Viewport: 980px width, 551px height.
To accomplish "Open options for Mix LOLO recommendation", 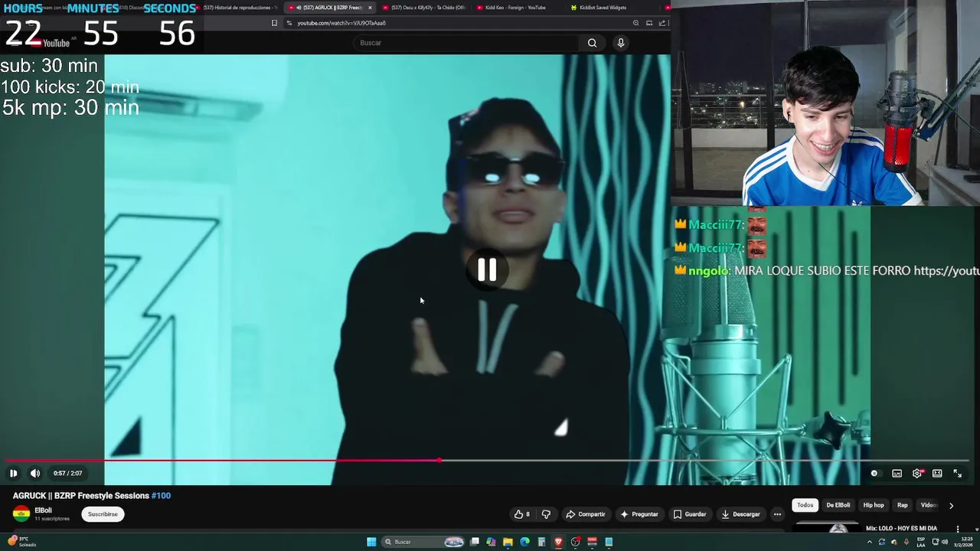I will (957, 529).
